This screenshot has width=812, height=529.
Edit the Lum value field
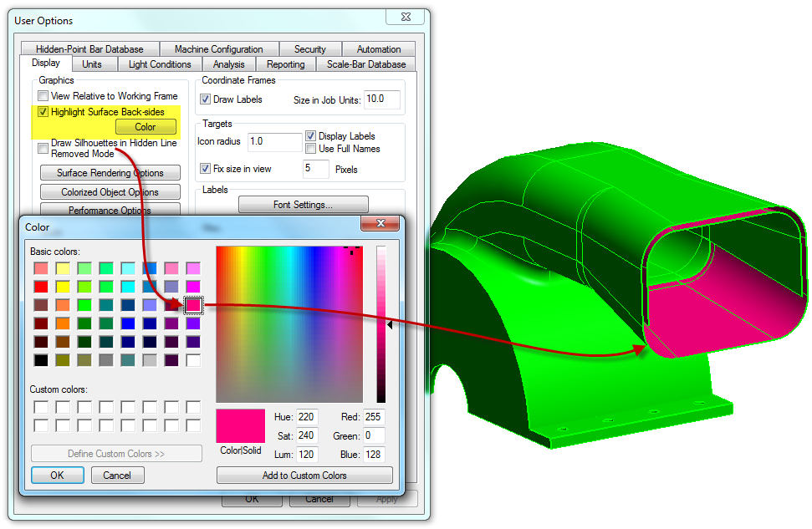pyautogui.click(x=307, y=454)
